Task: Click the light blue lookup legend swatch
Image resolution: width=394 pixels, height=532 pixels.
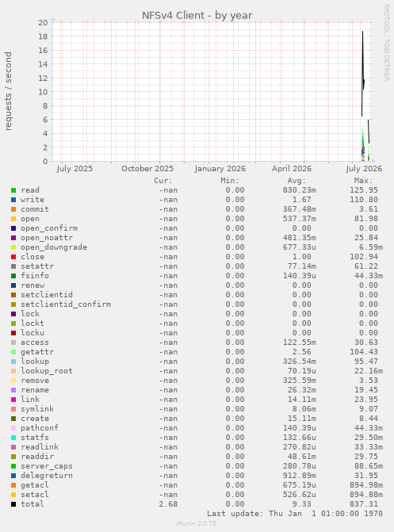Action: point(13,362)
